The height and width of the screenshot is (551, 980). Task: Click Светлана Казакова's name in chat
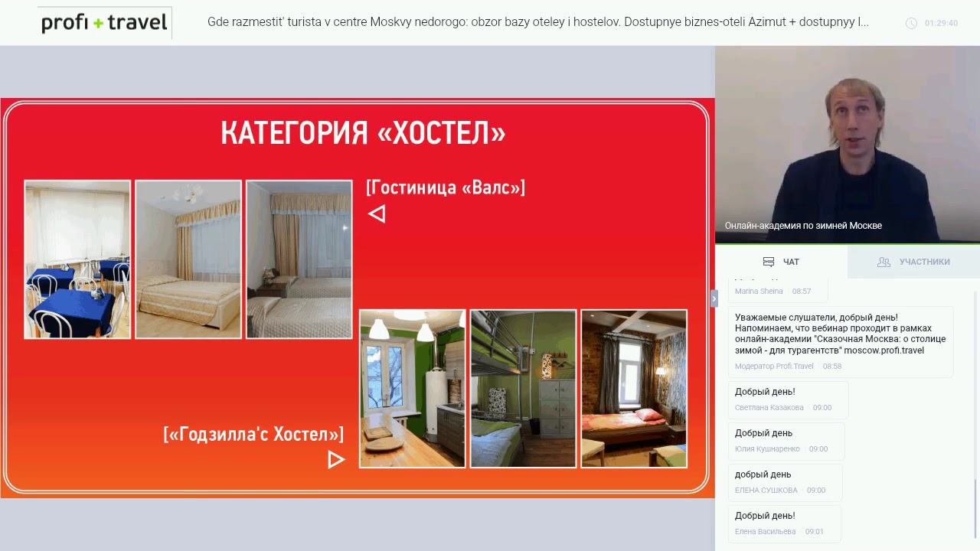coord(769,408)
